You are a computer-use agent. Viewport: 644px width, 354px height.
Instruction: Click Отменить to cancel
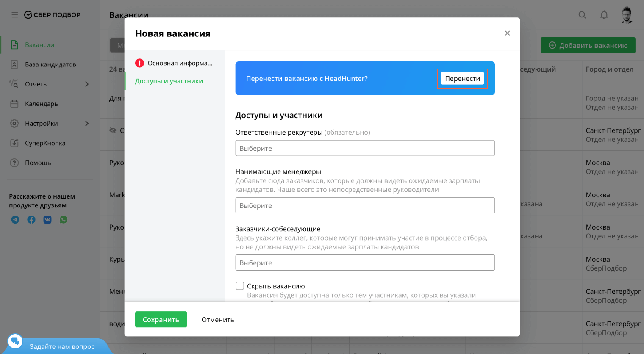(x=218, y=320)
